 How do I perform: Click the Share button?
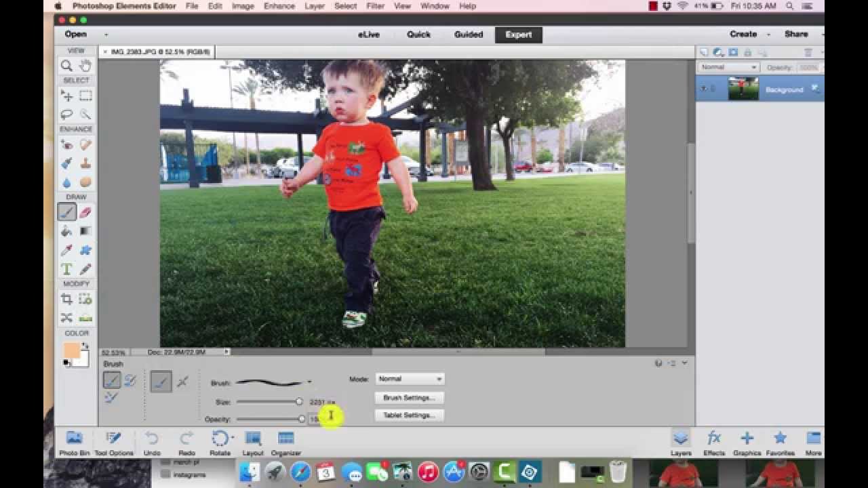(796, 34)
